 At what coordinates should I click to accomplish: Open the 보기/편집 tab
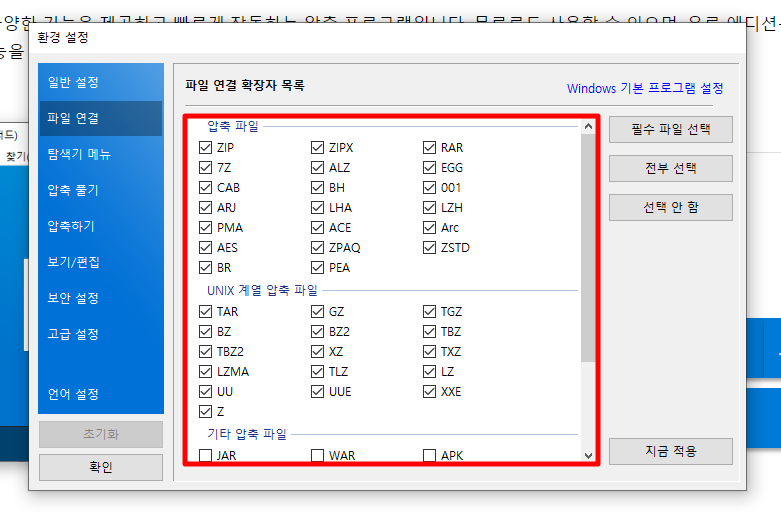[101, 262]
